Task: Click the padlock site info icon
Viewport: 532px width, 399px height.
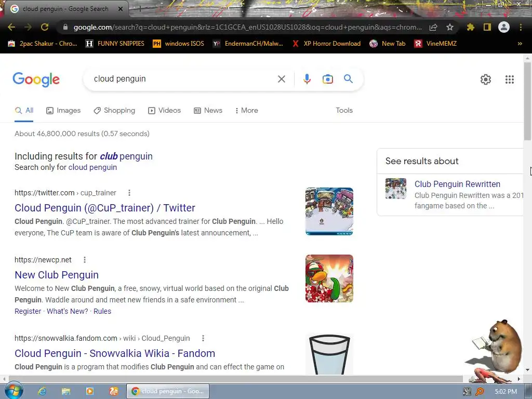Action: pyautogui.click(x=65, y=27)
